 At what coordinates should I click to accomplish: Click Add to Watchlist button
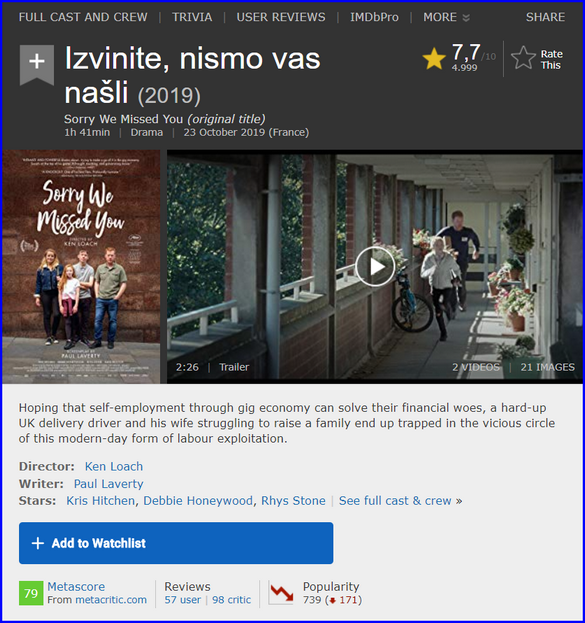(x=176, y=543)
